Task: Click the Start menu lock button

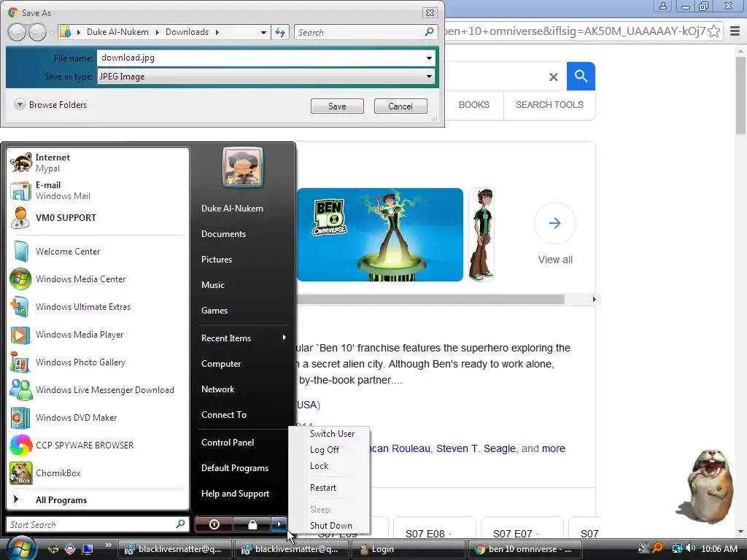Action: [x=252, y=524]
